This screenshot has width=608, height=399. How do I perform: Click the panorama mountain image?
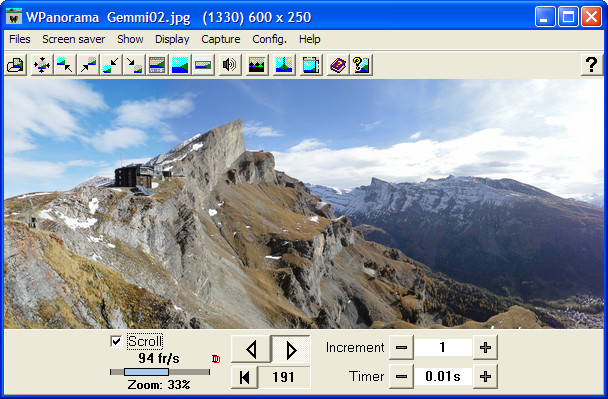click(x=304, y=204)
